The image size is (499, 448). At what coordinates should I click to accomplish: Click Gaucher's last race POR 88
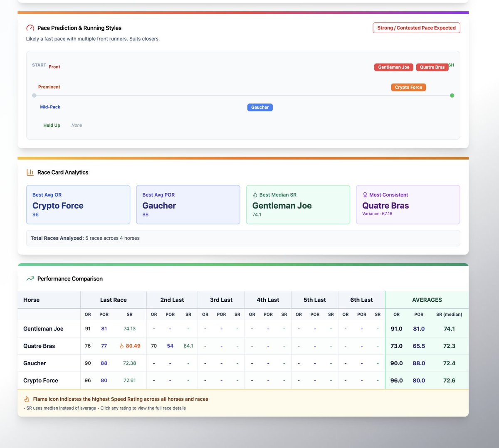(104, 363)
